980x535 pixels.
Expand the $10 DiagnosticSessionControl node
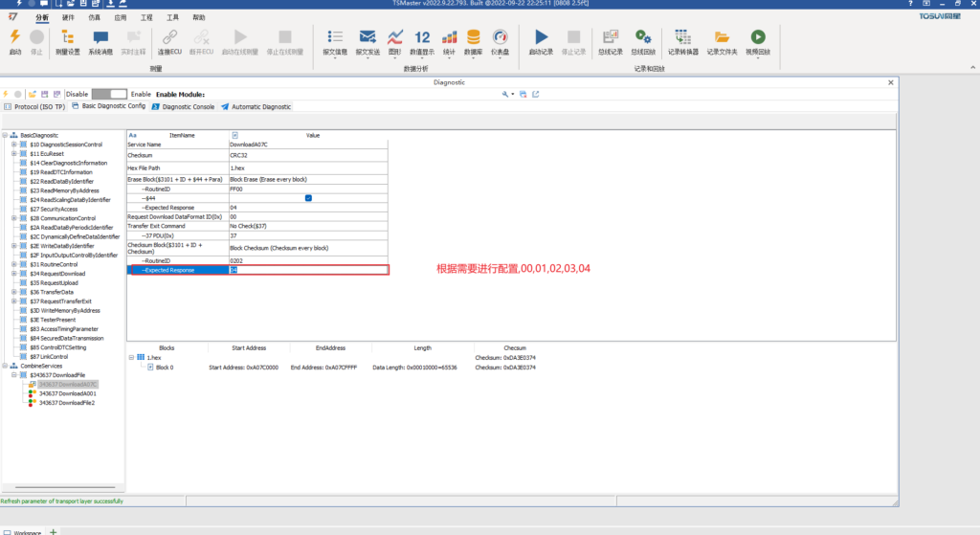13,145
